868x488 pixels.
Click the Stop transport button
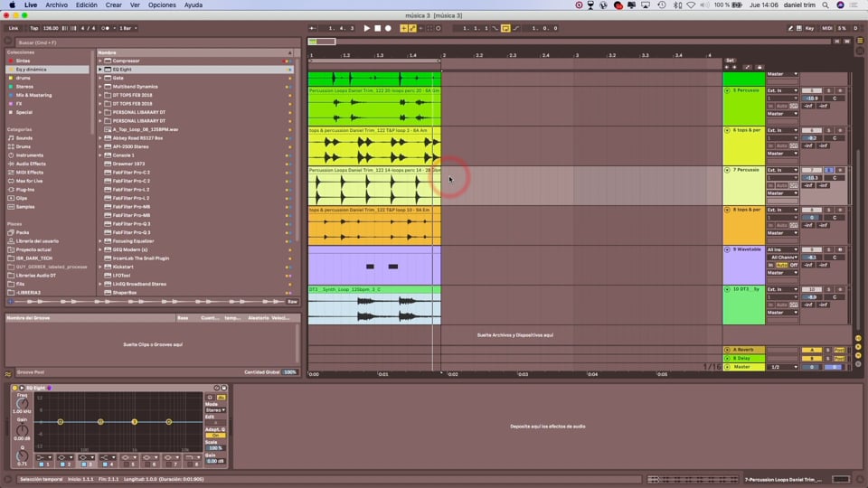tap(378, 28)
